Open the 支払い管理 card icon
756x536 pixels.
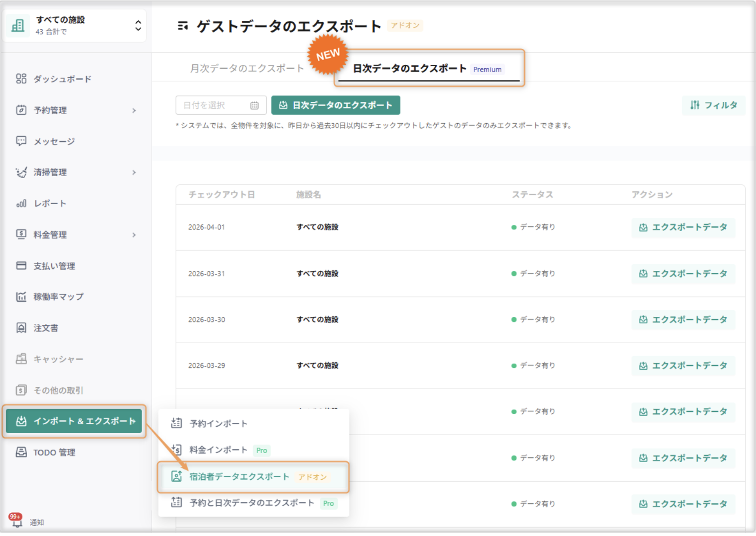pos(21,266)
